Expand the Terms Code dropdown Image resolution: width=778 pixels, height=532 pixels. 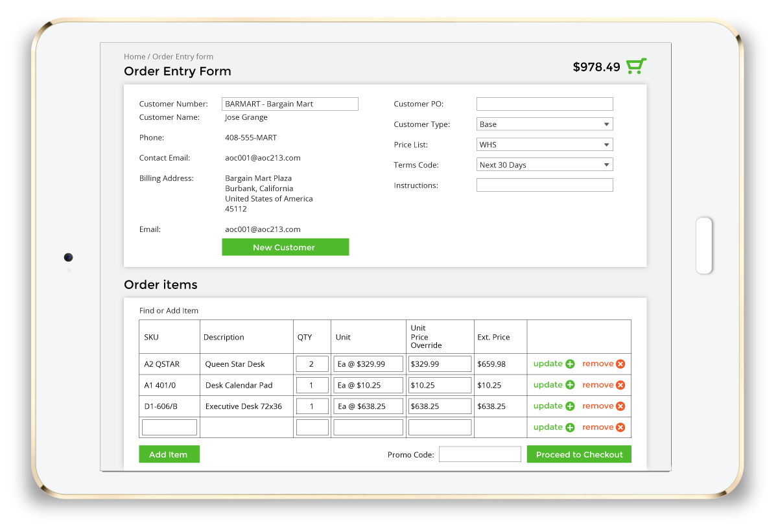545,165
